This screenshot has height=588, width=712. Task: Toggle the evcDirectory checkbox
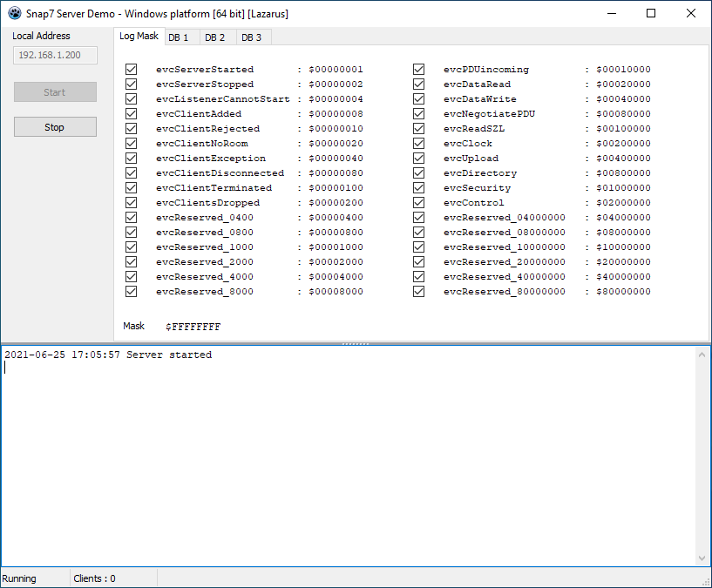418,173
